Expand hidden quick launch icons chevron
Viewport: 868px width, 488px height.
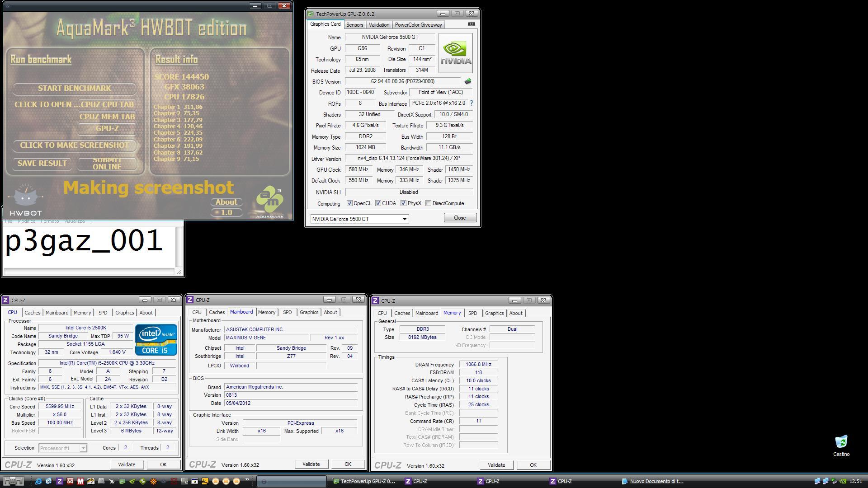tap(247, 479)
